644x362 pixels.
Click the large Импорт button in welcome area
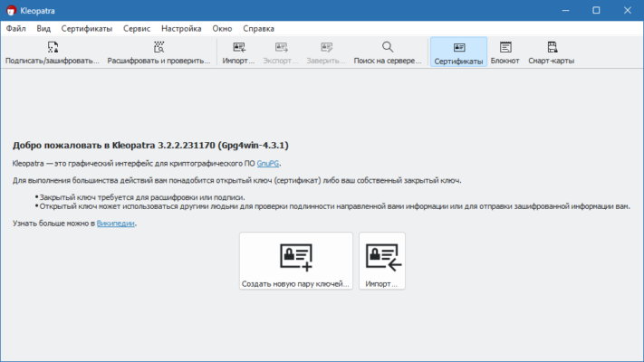(x=382, y=261)
